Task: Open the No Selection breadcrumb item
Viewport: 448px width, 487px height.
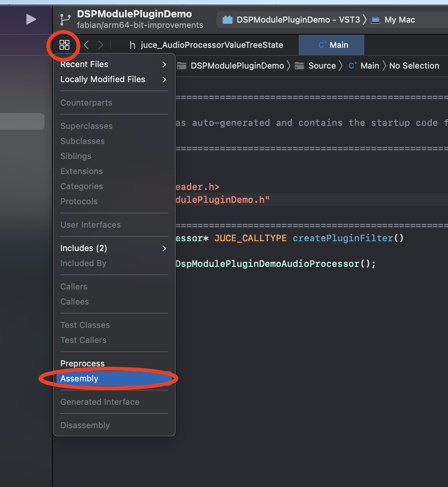Action: (414, 66)
